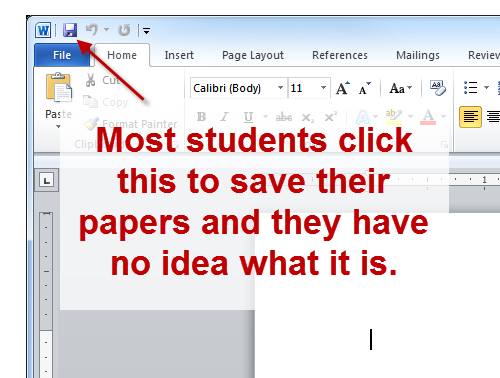The height and width of the screenshot is (378, 500).
Task: Toggle Bold formatting
Action: pyautogui.click(x=201, y=117)
